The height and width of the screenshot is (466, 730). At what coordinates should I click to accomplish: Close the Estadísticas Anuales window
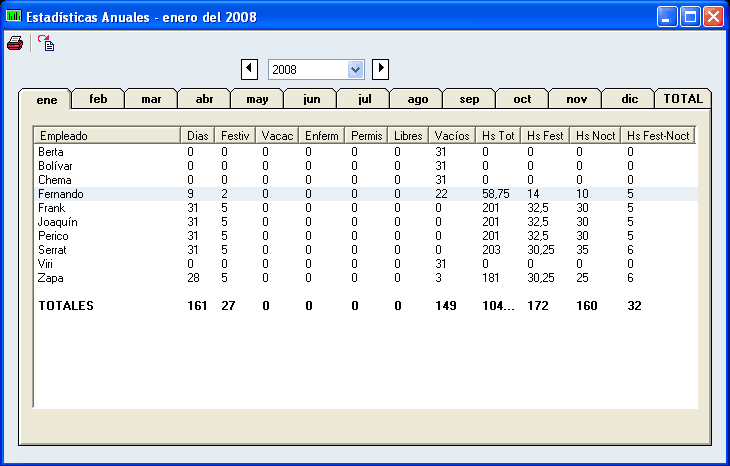tap(713, 17)
